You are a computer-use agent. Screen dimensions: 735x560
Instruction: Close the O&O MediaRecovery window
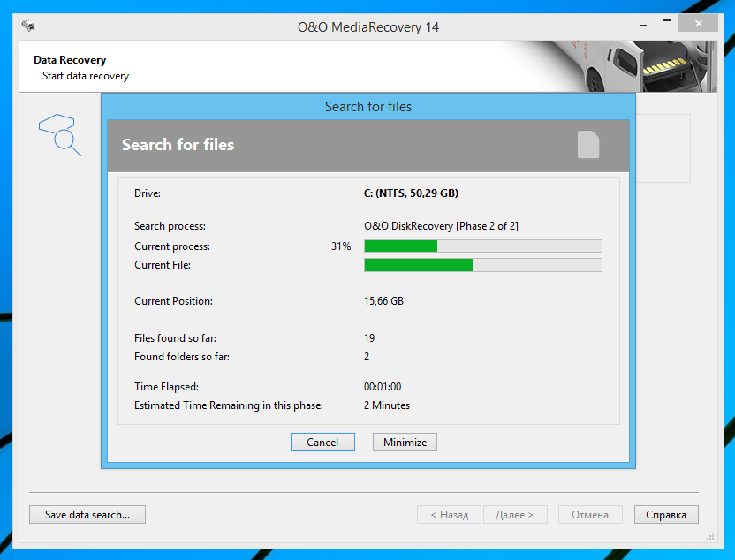click(x=699, y=24)
